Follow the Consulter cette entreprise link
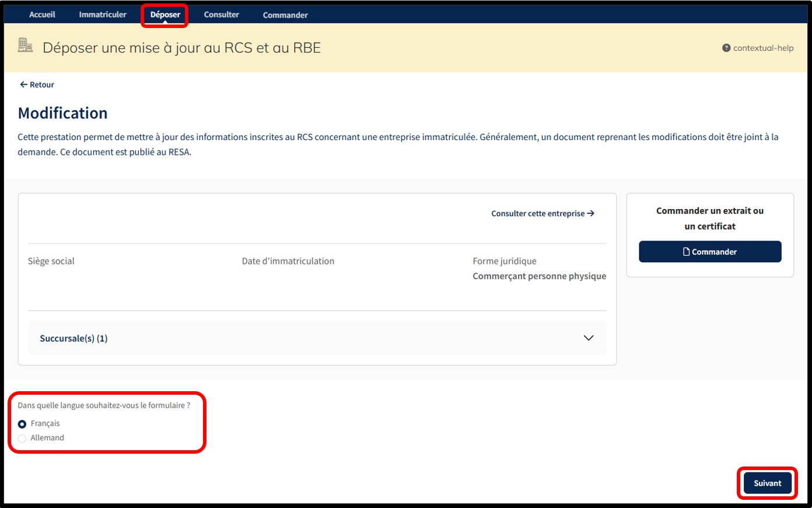The height and width of the screenshot is (508, 812). (537, 214)
